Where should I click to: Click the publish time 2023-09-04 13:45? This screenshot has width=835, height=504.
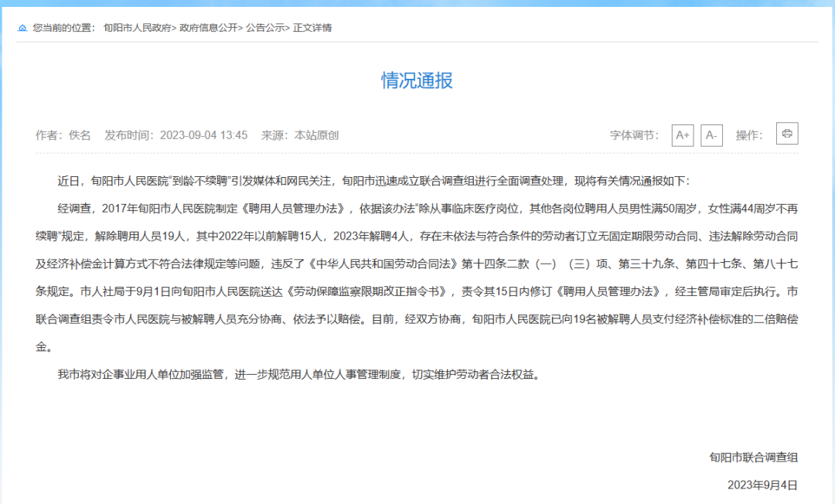pyautogui.click(x=203, y=135)
